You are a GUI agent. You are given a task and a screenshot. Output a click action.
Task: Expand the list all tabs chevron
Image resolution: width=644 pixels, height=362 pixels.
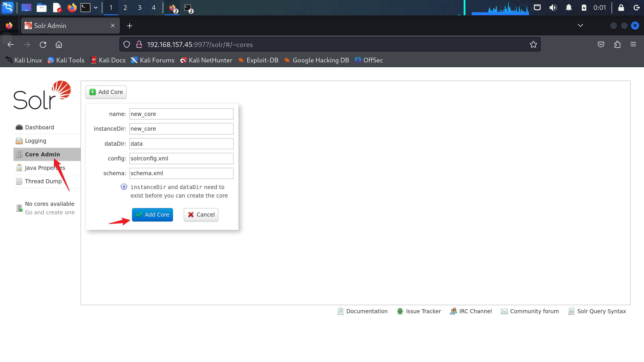pyautogui.click(x=580, y=26)
